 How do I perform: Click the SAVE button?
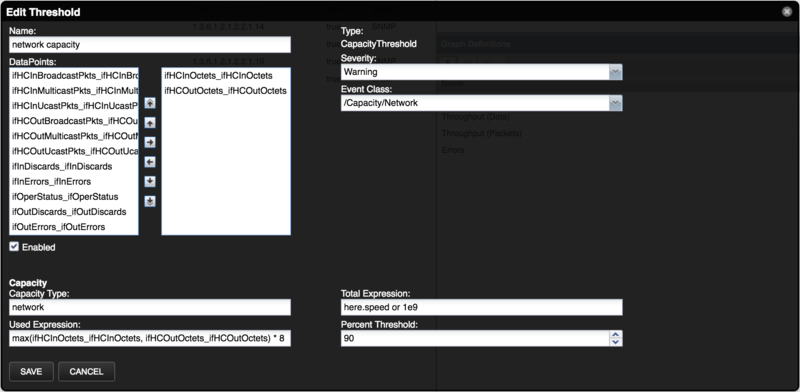[31, 372]
